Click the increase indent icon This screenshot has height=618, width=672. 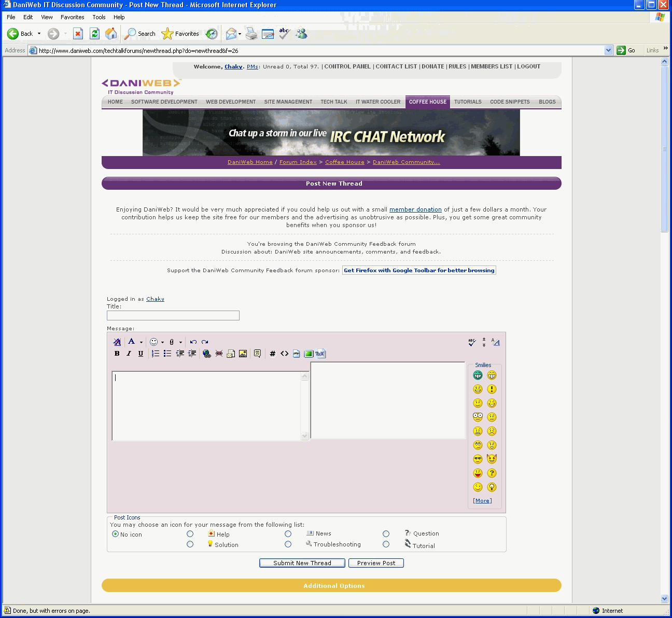point(192,354)
